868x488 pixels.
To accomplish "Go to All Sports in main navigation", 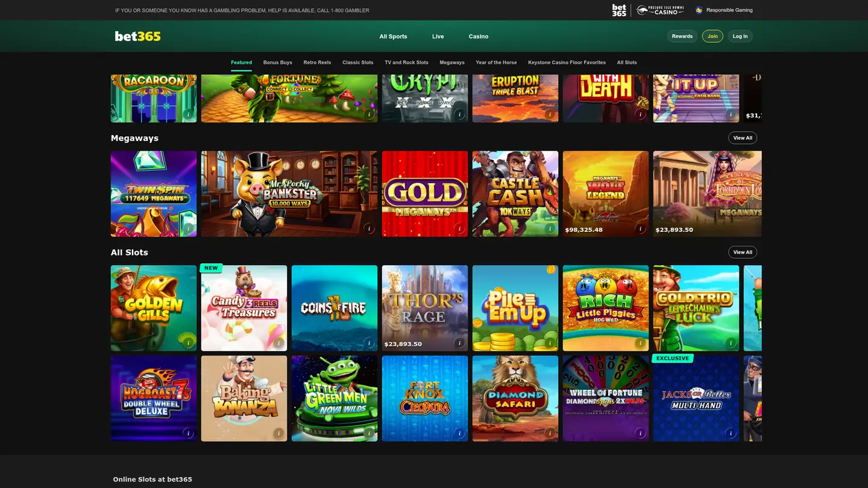I will [x=393, y=37].
